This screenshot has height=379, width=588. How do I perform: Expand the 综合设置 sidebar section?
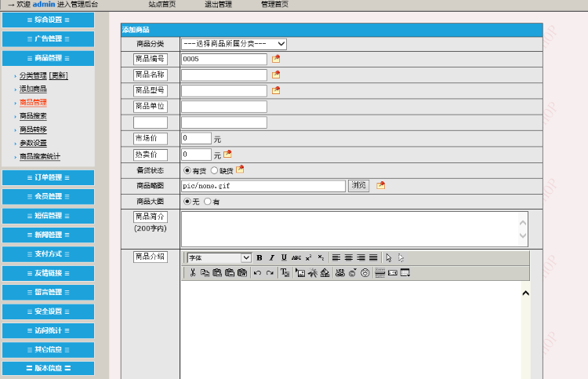(48, 20)
